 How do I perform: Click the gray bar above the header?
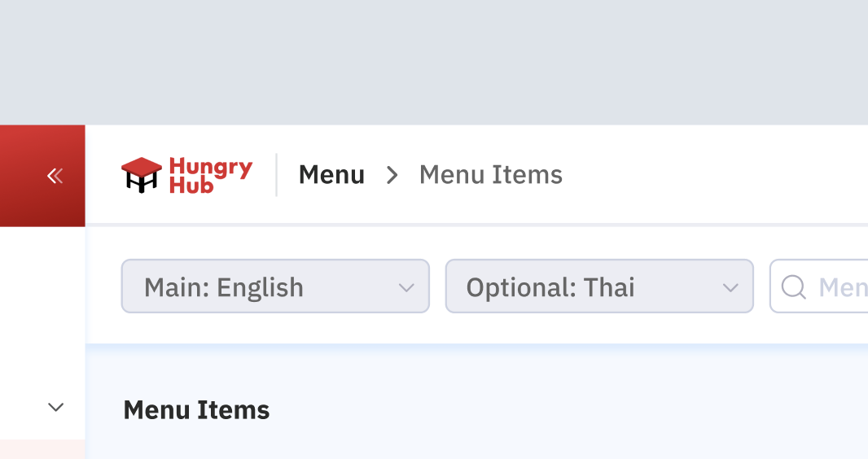click(x=434, y=62)
